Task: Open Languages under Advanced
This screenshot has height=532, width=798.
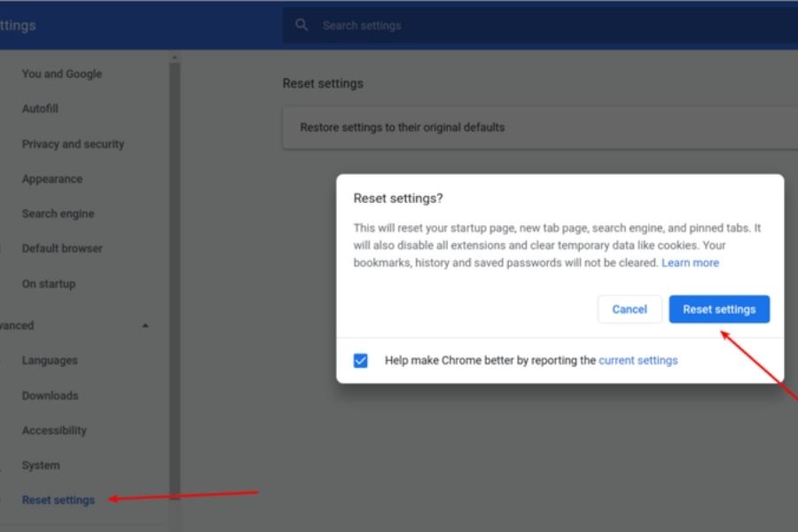Action: pyautogui.click(x=50, y=361)
